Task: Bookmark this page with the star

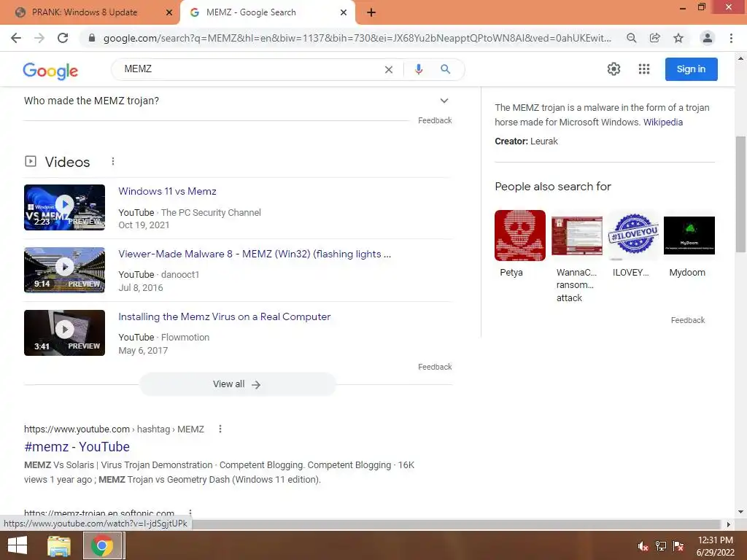Action: click(678, 38)
